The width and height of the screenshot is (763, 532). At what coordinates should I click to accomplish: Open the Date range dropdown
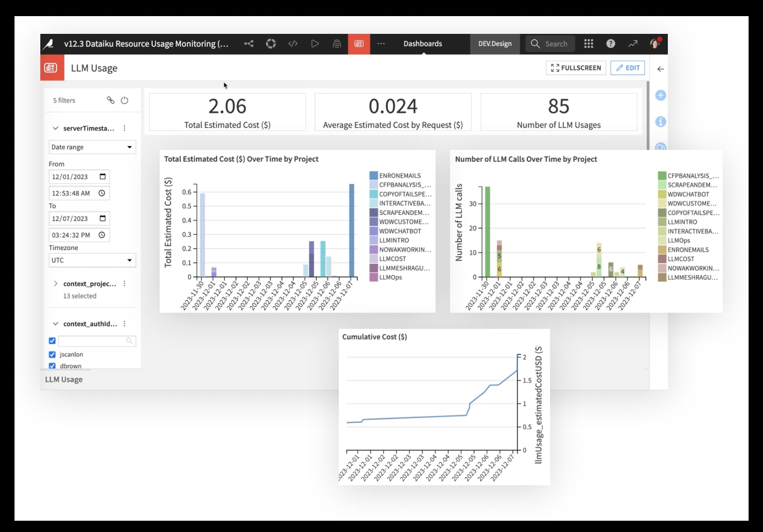[x=92, y=147]
